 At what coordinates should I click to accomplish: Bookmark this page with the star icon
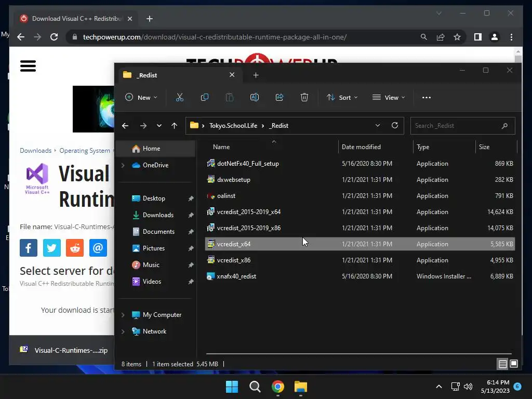457,37
